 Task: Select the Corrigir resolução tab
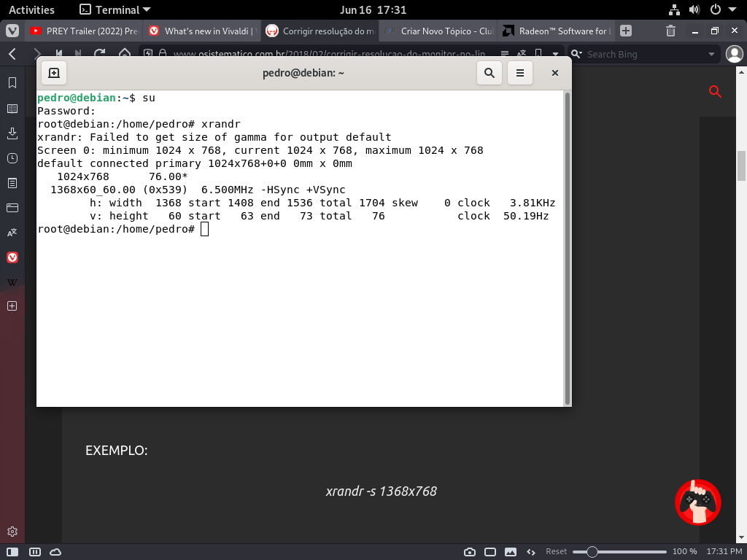pyautogui.click(x=320, y=31)
